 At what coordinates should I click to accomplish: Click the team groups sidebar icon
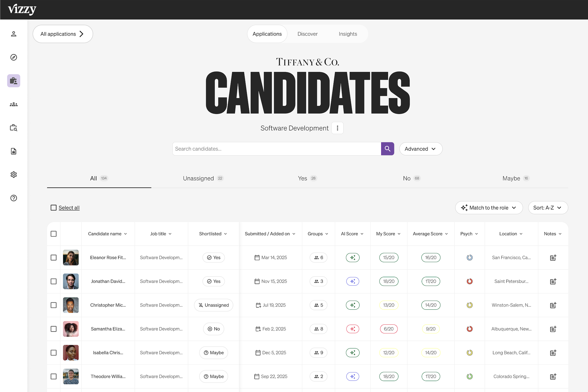click(x=13, y=104)
